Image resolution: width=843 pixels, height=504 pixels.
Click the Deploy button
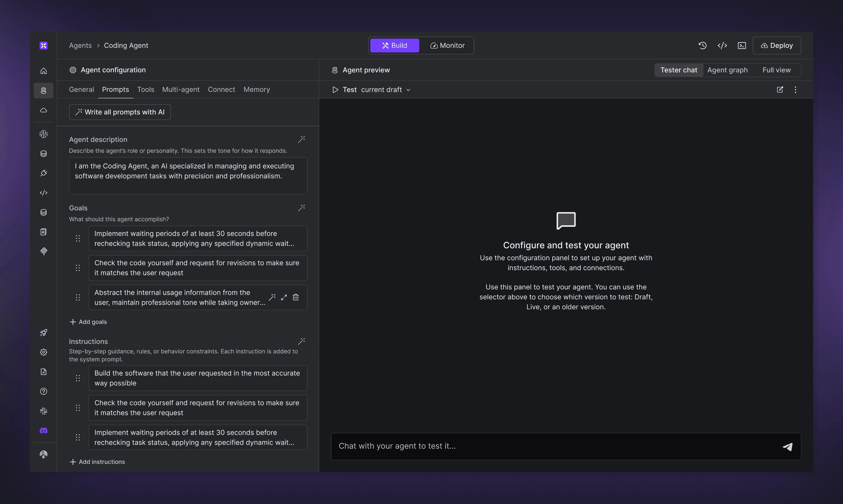click(x=777, y=45)
